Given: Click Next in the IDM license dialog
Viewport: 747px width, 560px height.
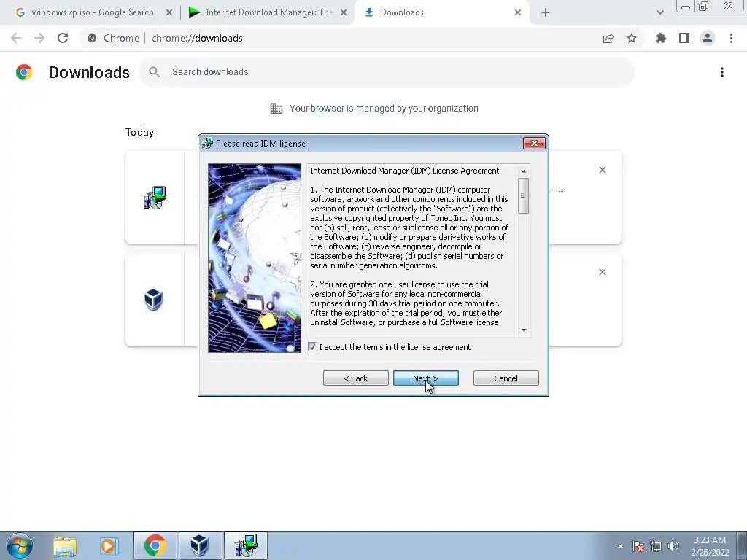Looking at the screenshot, I should click(425, 378).
